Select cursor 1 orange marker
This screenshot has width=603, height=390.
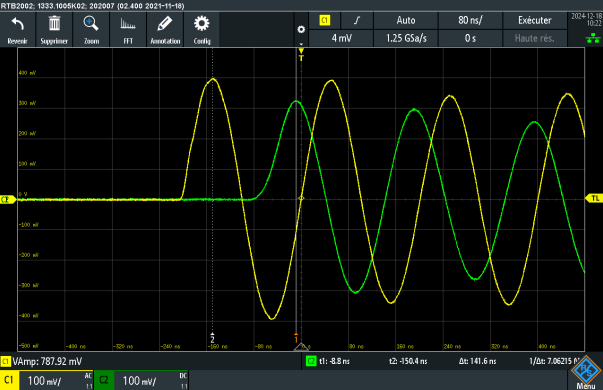tap(296, 338)
